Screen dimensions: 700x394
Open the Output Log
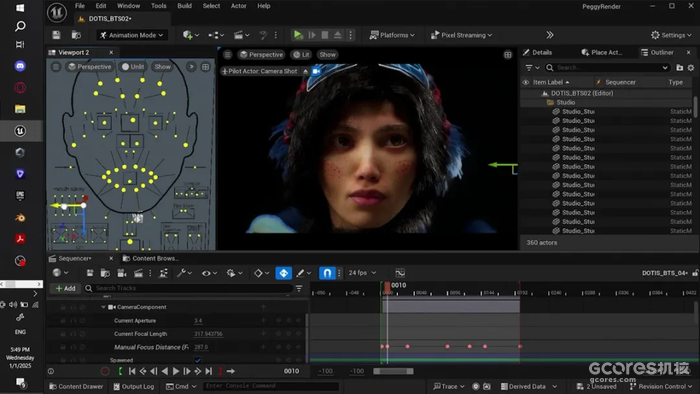133,386
